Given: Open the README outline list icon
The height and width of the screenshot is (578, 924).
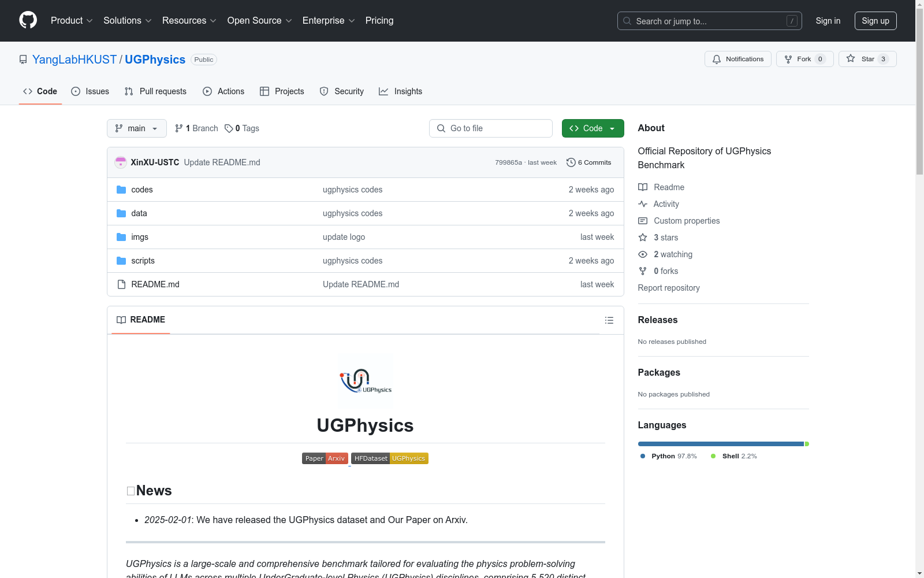Looking at the screenshot, I should (x=609, y=320).
